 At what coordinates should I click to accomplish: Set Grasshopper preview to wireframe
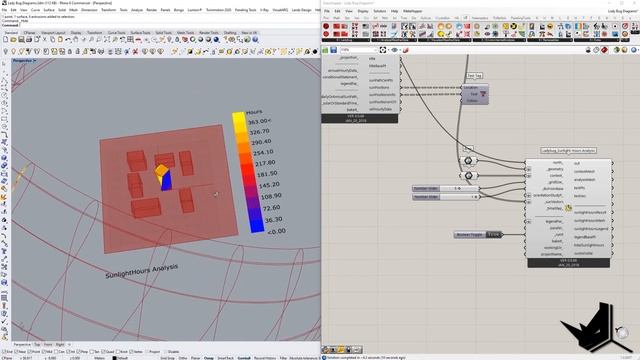(596, 50)
